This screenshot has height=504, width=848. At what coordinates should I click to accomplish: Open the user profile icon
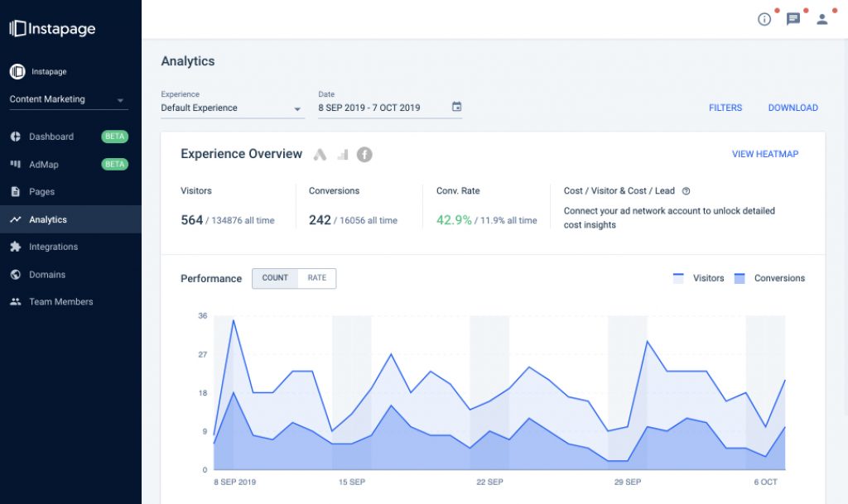pos(821,19)
